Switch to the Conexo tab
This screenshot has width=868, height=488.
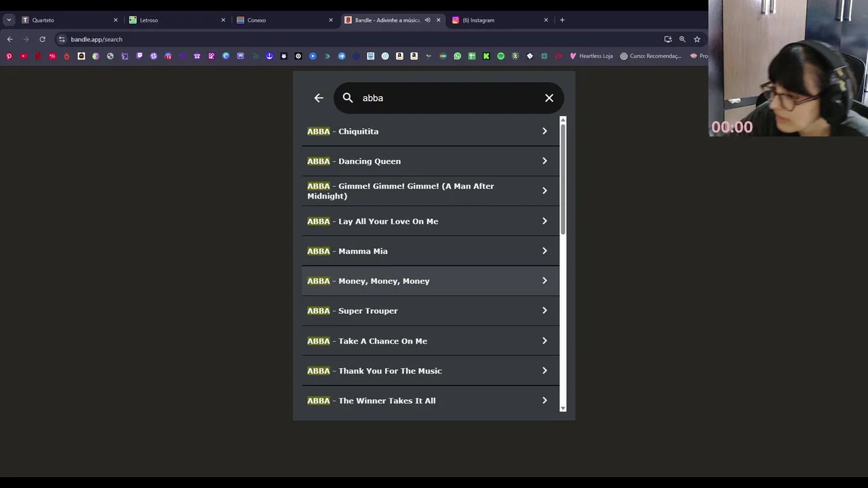[x=283, y=20]
